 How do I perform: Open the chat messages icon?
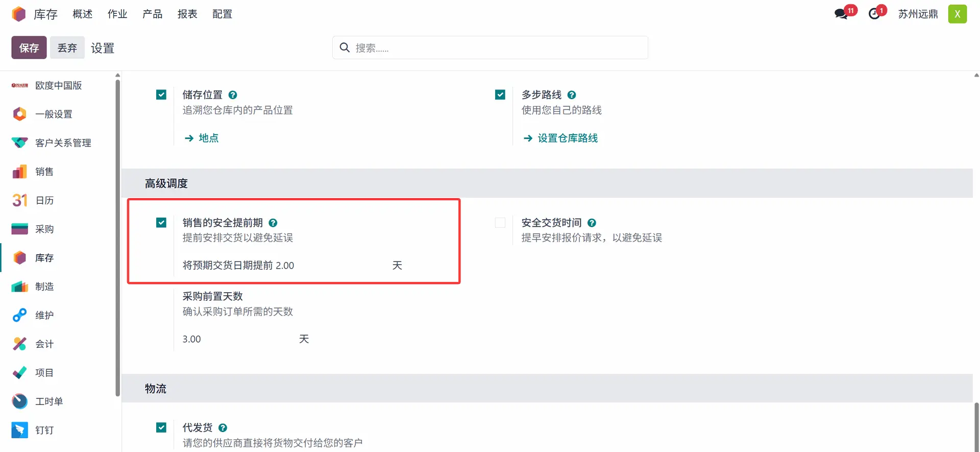[841, 14]
